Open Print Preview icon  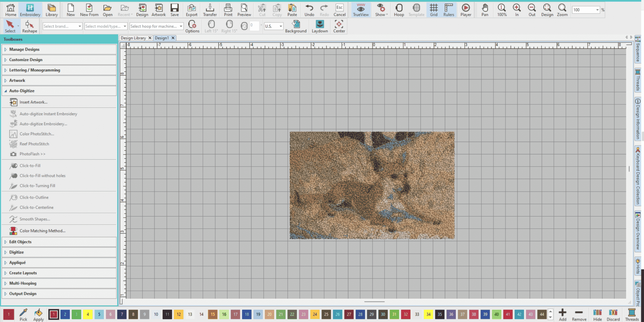(x=244, y=10)
